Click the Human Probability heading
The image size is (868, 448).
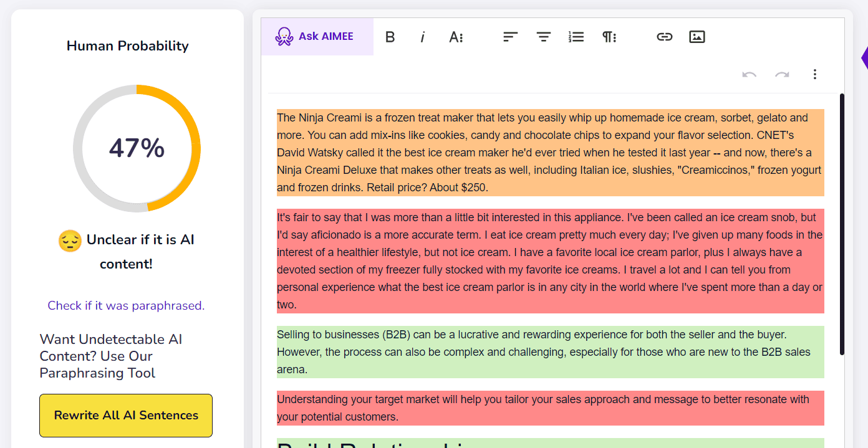pos(128,45)
